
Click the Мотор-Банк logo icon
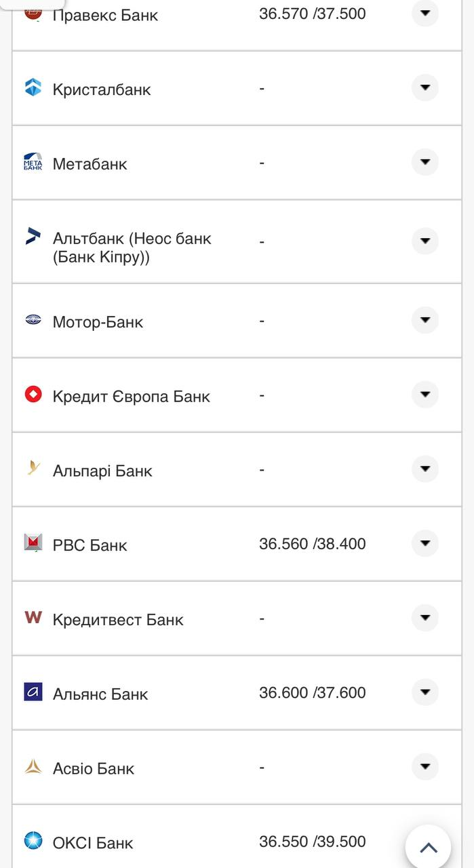coord(33,319)
